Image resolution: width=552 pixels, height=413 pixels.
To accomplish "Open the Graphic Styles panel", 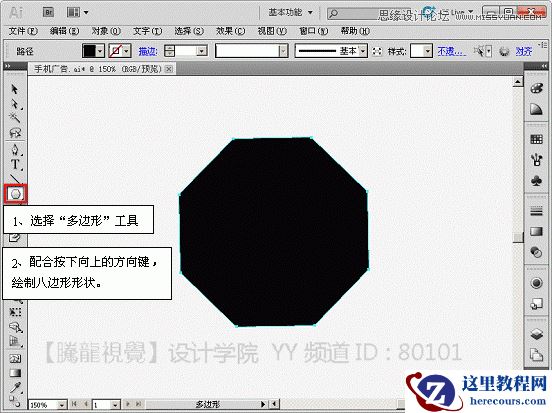I will click(536, 304).
